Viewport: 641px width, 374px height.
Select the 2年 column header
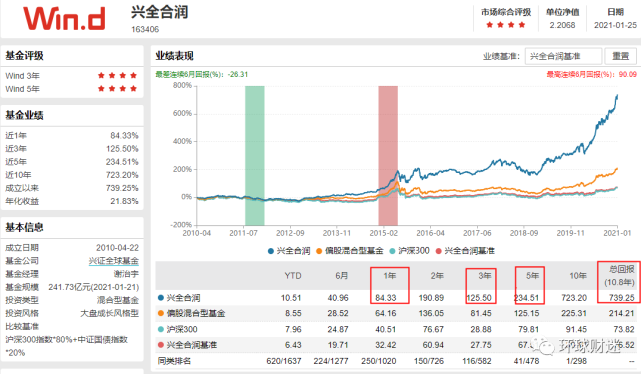coord(437,276)
